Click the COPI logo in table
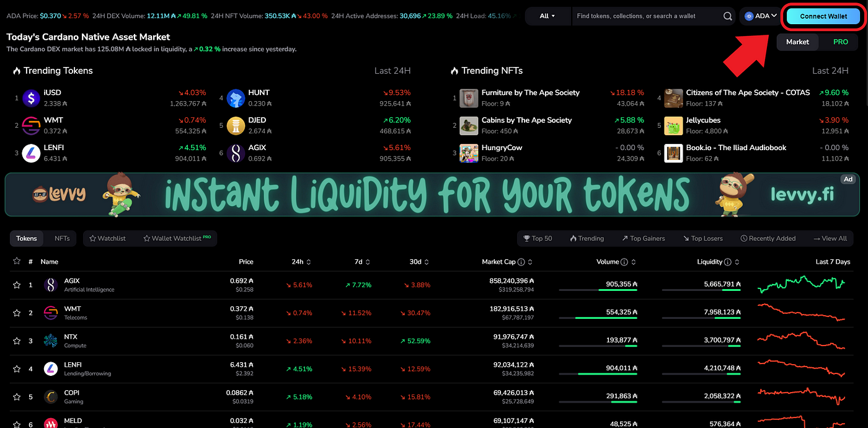The height and width of the screenshot is (428, 868). [x=51, y=397]
